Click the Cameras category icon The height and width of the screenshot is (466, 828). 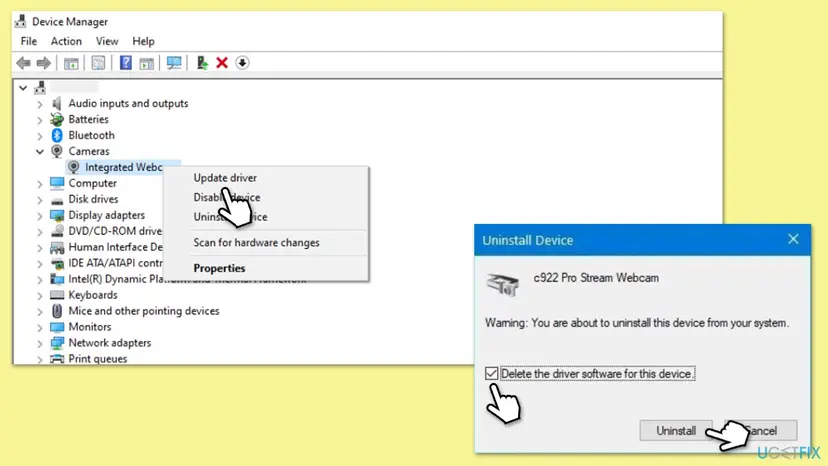tap(57, 151)
